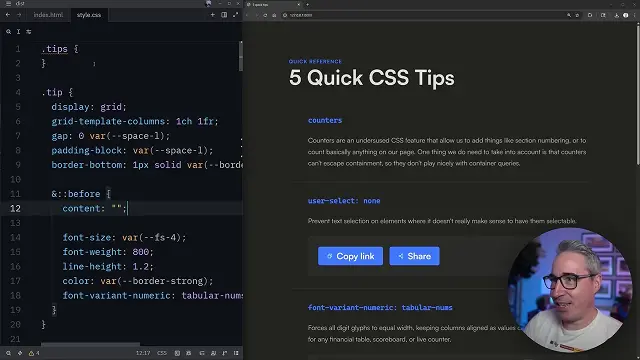Viewport: 640px width, 360px height.
Task: Click status bar icon right of CSS label
Action: click(x=177, y=353)
